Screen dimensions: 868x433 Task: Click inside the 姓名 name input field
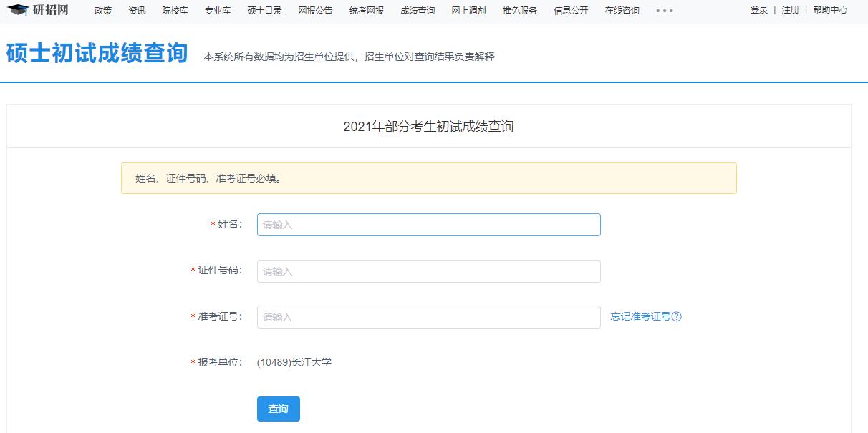[428, 224]
